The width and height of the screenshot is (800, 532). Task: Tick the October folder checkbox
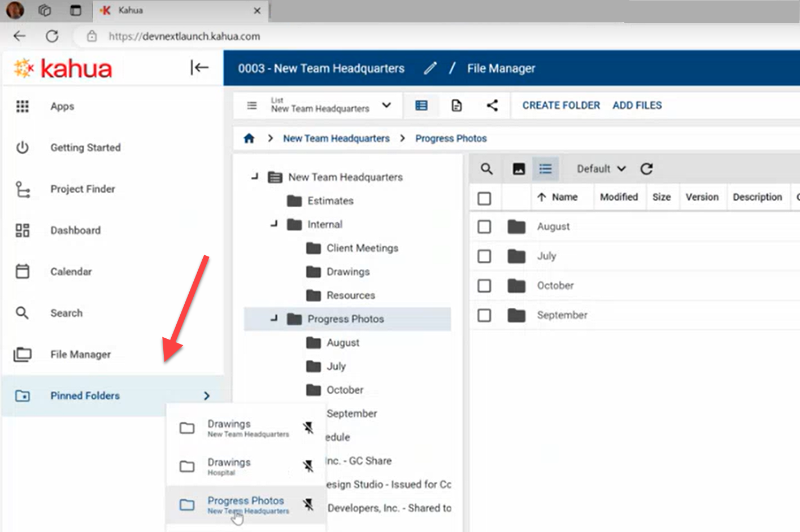pos(484,286)
